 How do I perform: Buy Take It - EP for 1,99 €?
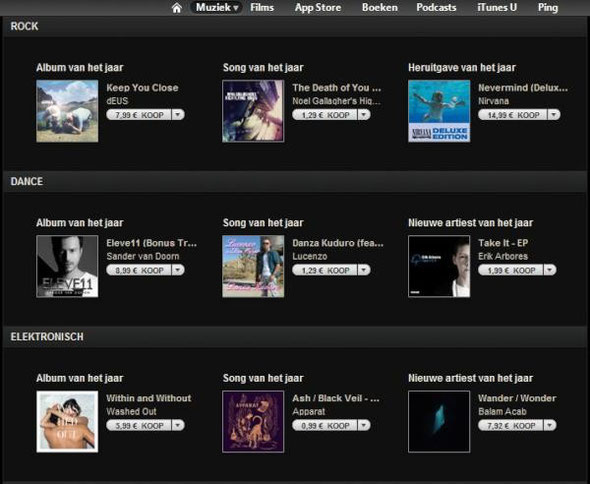511,270
